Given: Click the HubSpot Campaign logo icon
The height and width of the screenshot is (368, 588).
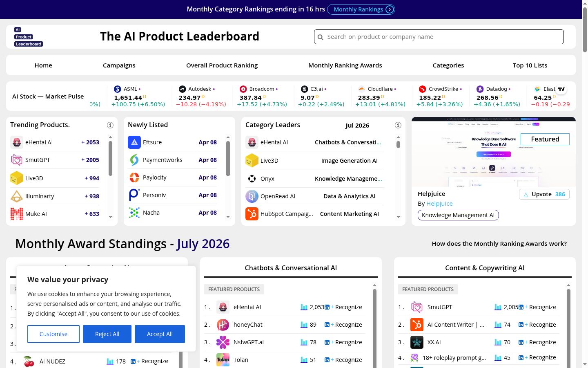Looking at the screenshot, I should coord(252,214).
